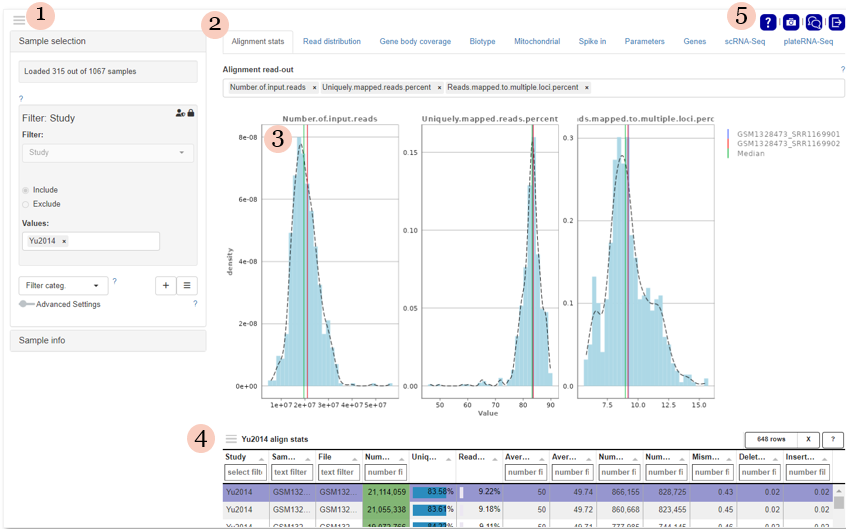Select the Exclude radio button
The image size is (846, 529).
[x=26, y=204]
